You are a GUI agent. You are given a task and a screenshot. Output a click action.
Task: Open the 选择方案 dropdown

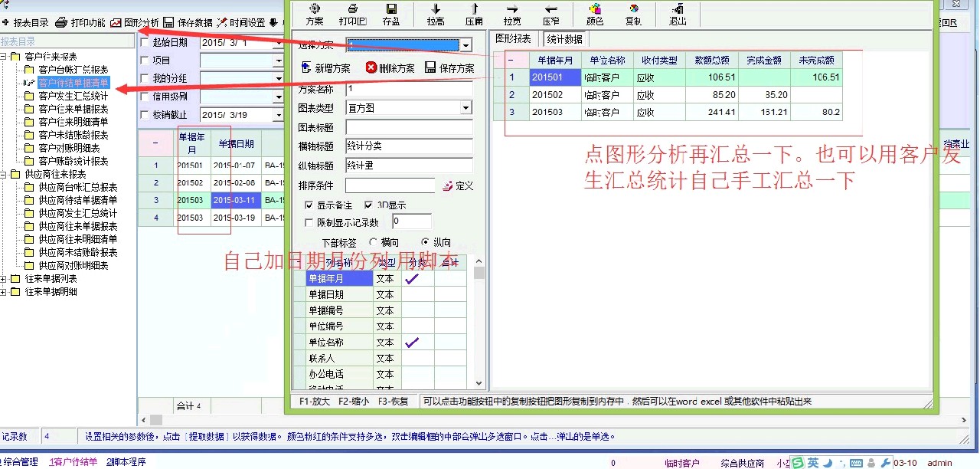pyautogui.click(x=465, y=45)
